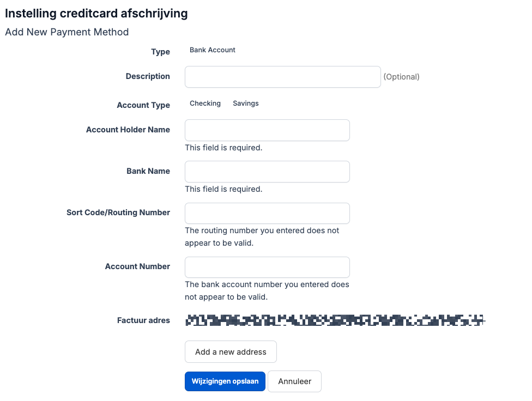
Task: Click the Bank Name label
Action: coord(148,171)
